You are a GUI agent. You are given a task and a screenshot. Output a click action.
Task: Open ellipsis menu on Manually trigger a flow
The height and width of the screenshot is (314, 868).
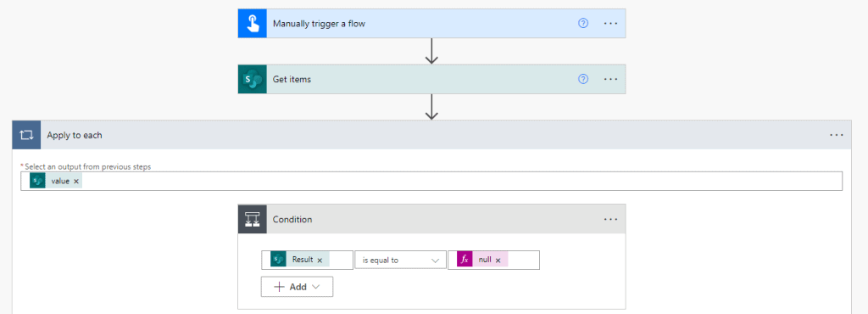[x=610, y=23]
